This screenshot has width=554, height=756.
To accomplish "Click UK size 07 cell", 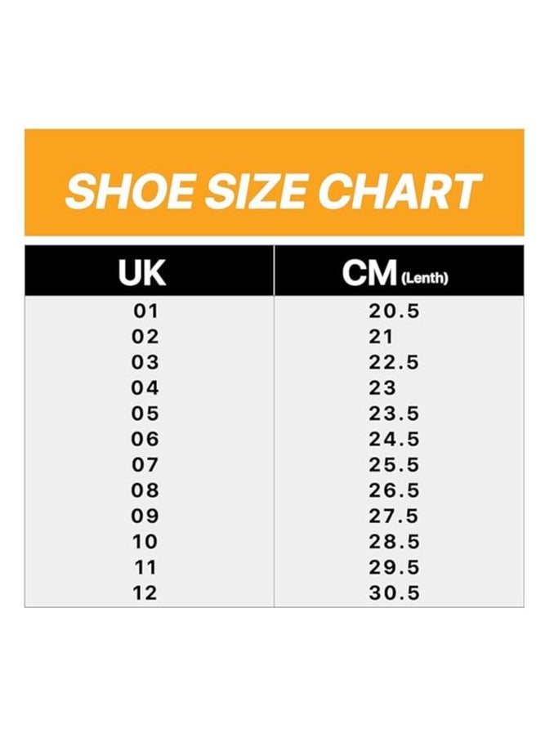I will (x=145, y=465).
